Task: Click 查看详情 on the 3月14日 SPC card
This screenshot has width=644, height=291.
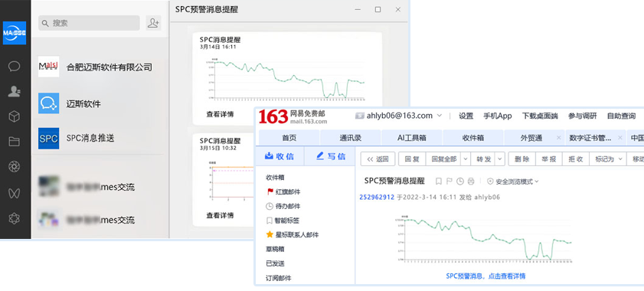Action: (x=220, y=114)
